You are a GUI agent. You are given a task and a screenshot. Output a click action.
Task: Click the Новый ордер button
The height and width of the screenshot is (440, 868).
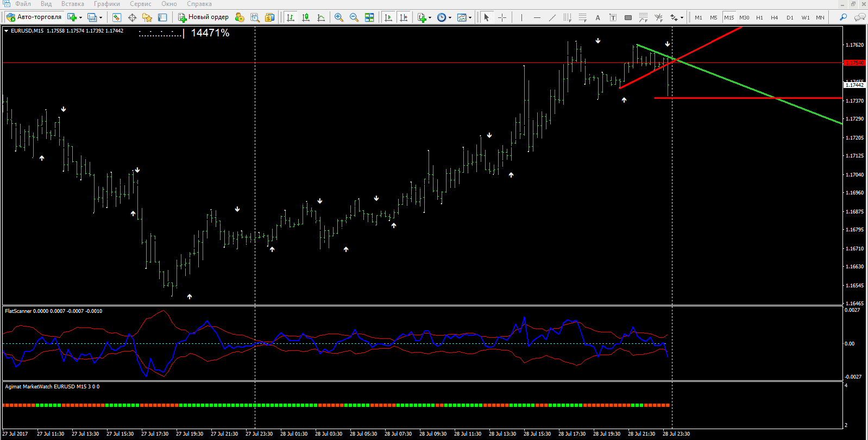[204, 17]
